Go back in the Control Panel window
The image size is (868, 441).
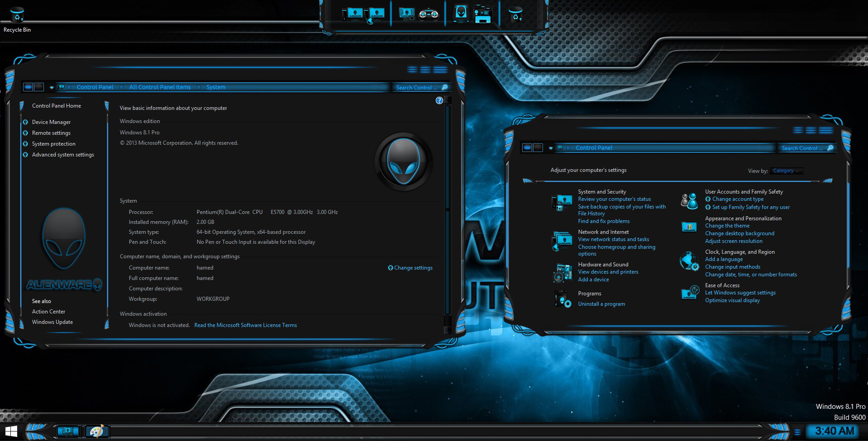(x=527, y=147)
